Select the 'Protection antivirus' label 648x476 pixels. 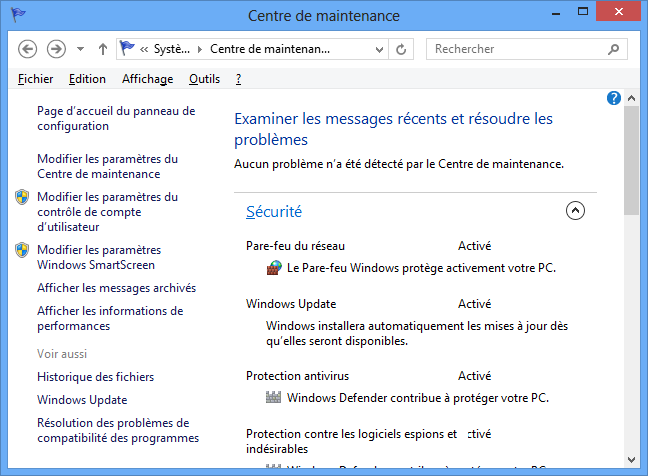click(297, 376)
